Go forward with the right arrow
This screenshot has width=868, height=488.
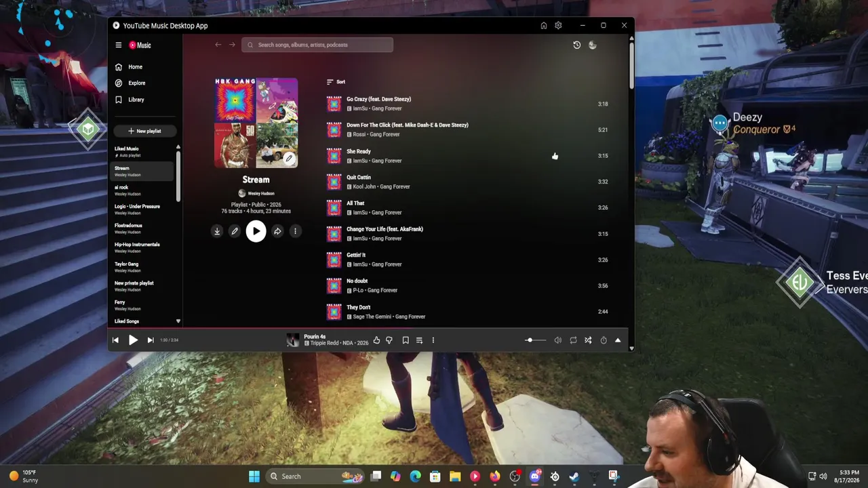[x=232, y=45]
